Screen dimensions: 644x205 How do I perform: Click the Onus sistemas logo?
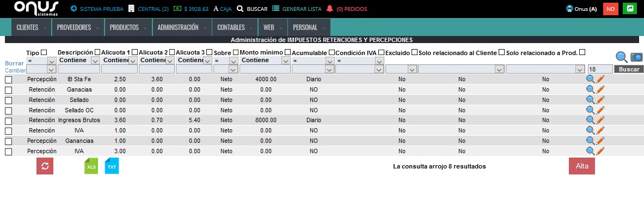[x=36, y=9]
